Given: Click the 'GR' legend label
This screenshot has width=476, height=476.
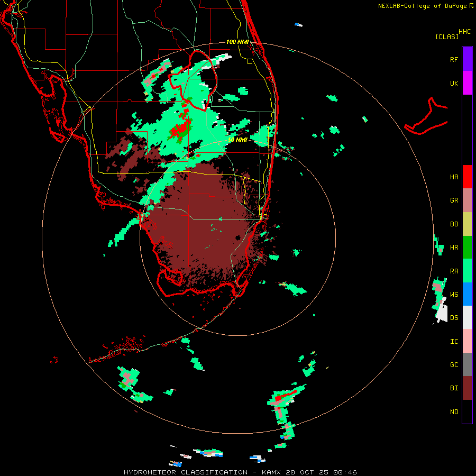Looking at the screenshot, I should (454, 200).
